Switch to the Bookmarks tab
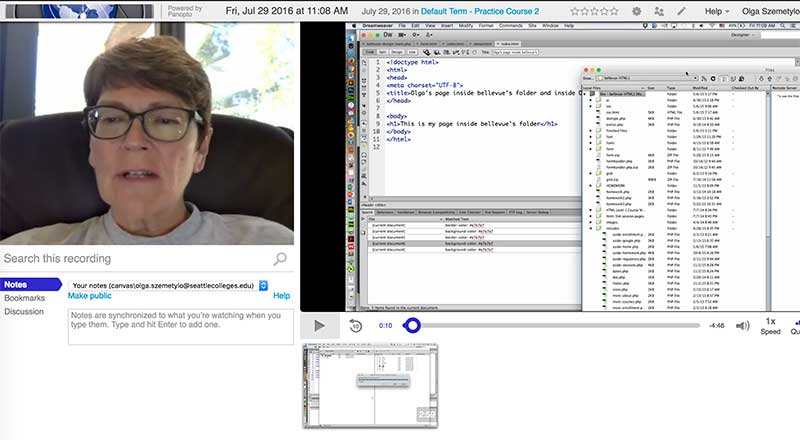Viewport: 800px width, 440px height. [x=24, y=298]
